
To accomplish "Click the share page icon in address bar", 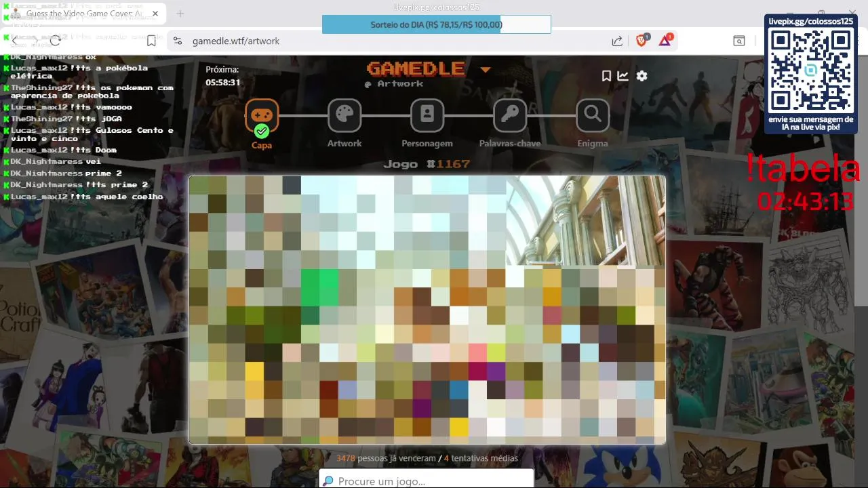I will coord(617,41).
